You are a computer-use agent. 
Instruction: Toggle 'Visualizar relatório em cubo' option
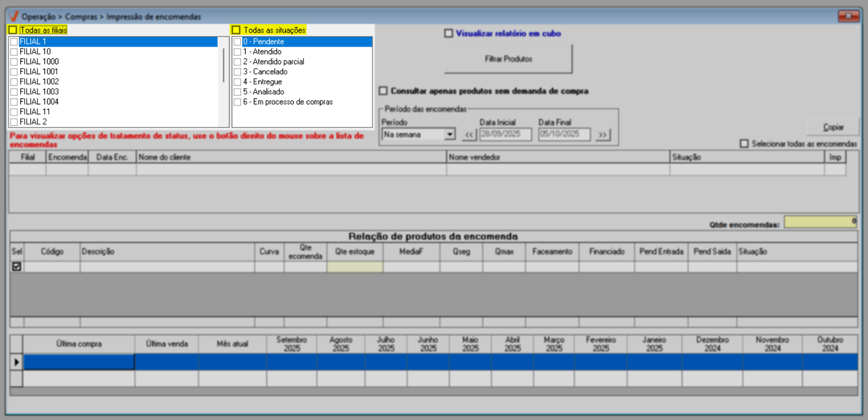click(x=448, y=33)
